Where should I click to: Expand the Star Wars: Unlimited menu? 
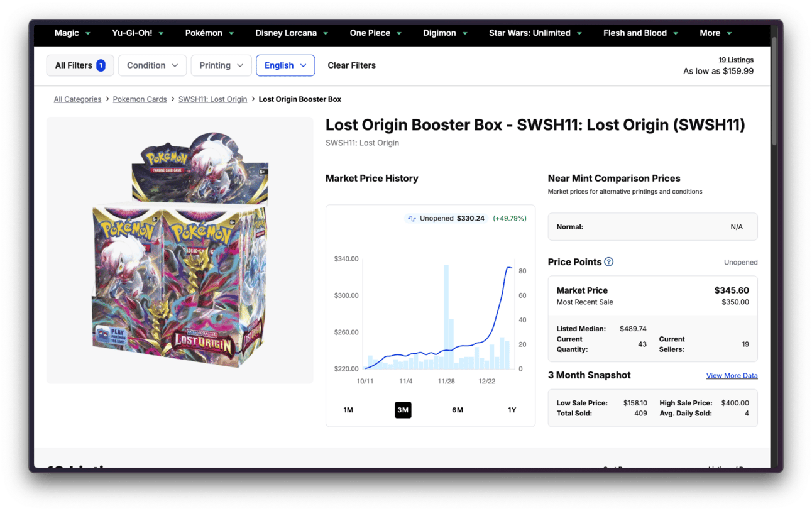point(535,33)
